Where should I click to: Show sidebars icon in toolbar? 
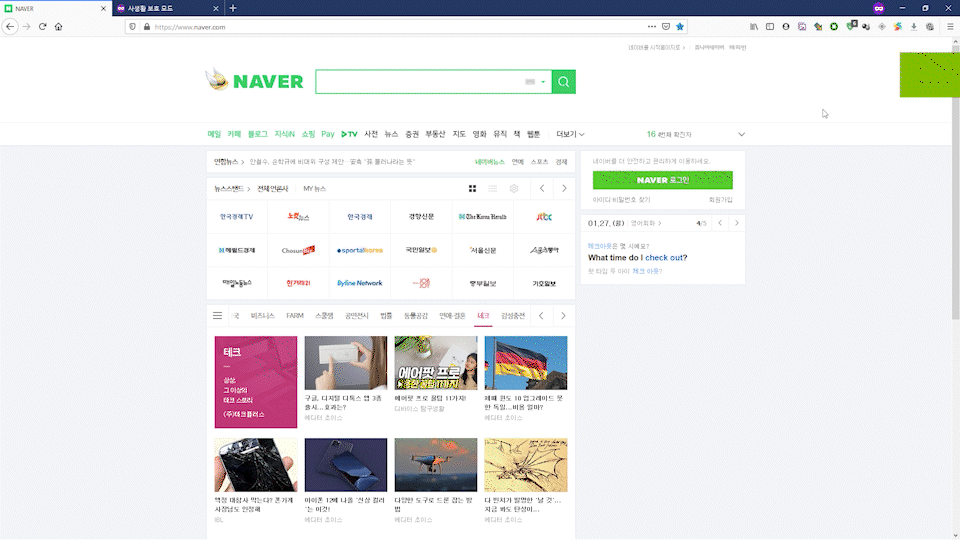pyautogui.click(x=770, y=26)
